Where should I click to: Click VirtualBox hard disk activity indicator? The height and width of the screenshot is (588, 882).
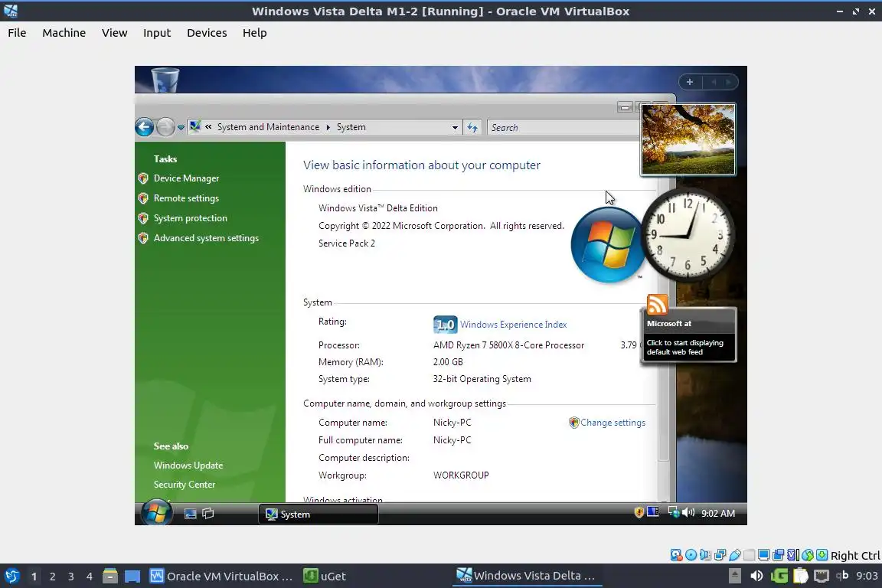(677, 555)
